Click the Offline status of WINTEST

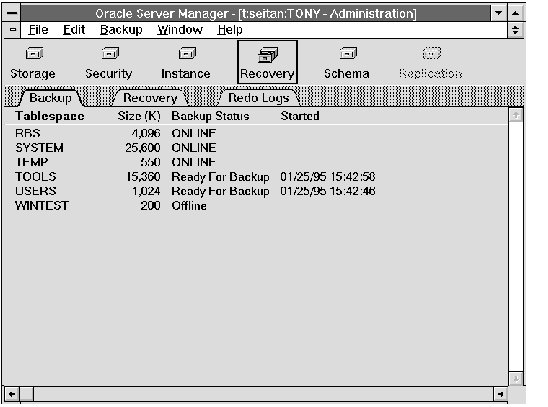[189, 206]
